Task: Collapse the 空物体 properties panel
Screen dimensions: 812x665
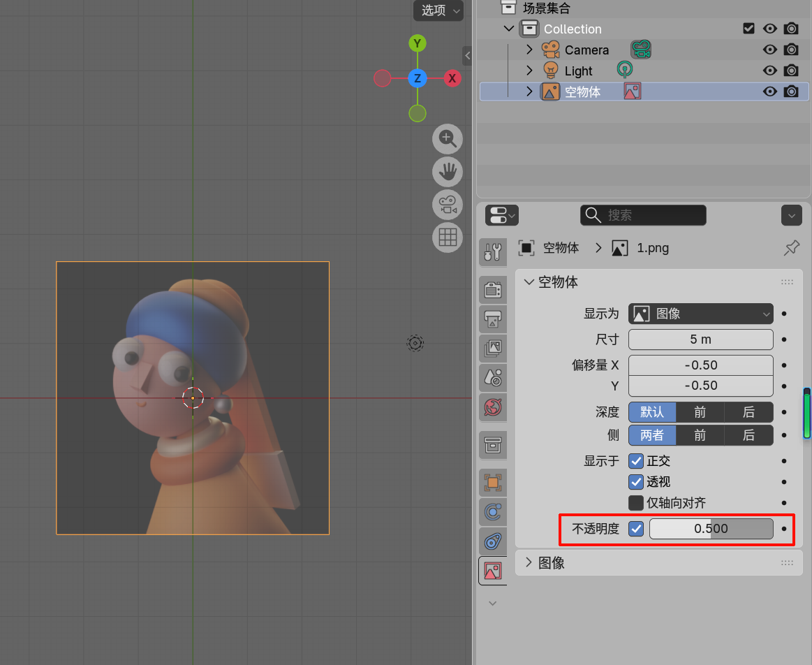Action: click(529, 282)
